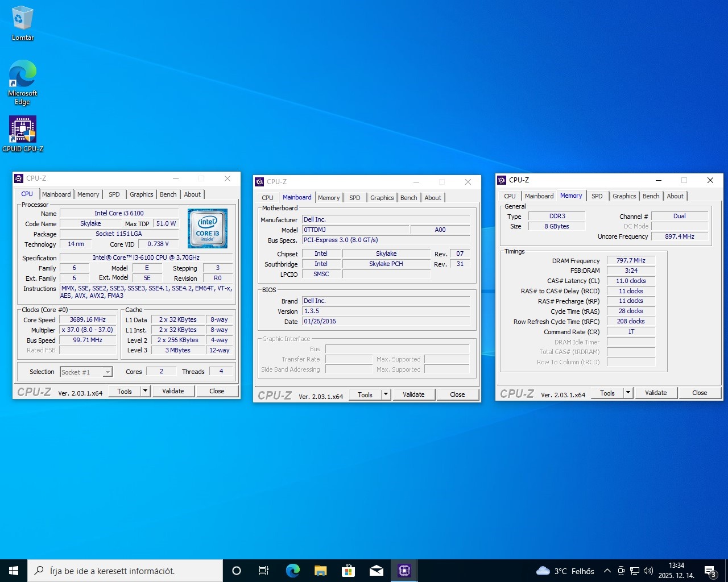
Task: Select the SPD tab in the Mainboard window
Action: 354,198
